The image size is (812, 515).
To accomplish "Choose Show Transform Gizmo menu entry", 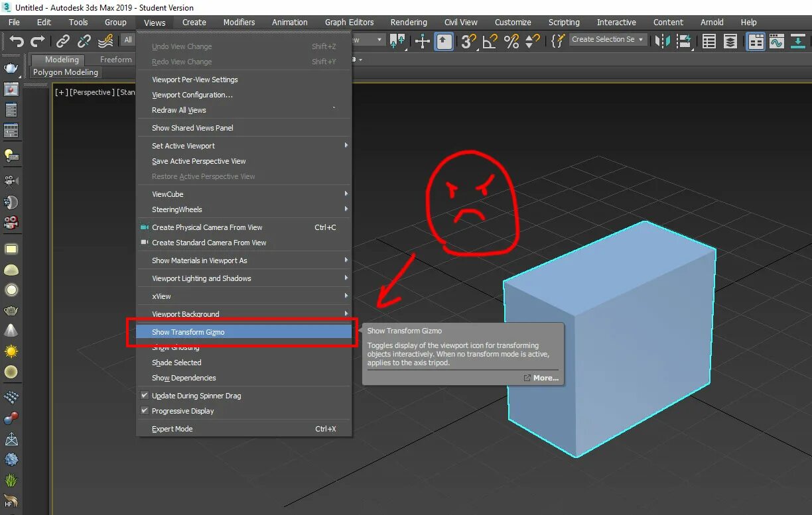I will [243, 332].
